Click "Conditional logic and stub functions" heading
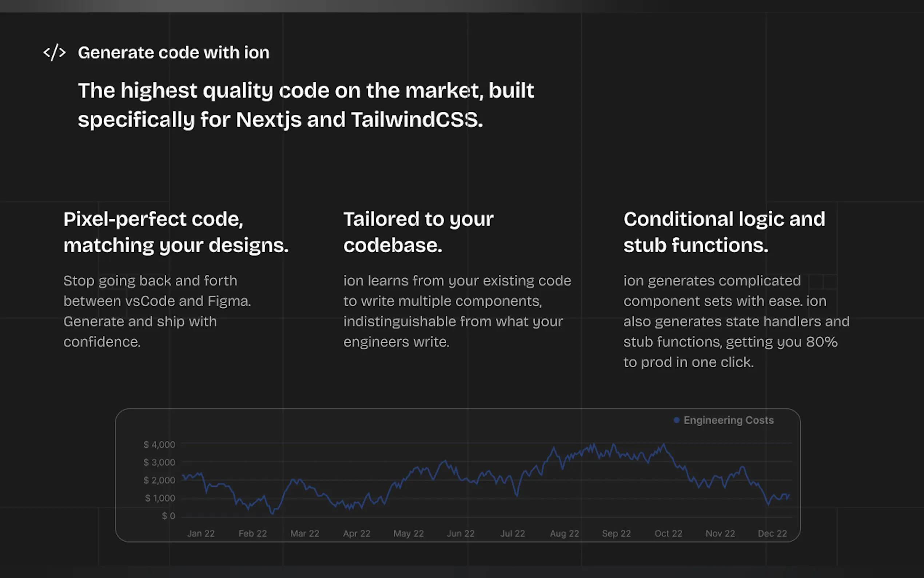Viewport: 924px width, 578px height. (724, 231)
